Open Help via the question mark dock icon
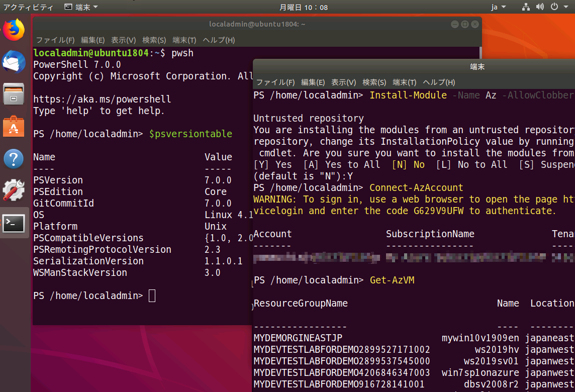575x392 pixels. [14, 159]
